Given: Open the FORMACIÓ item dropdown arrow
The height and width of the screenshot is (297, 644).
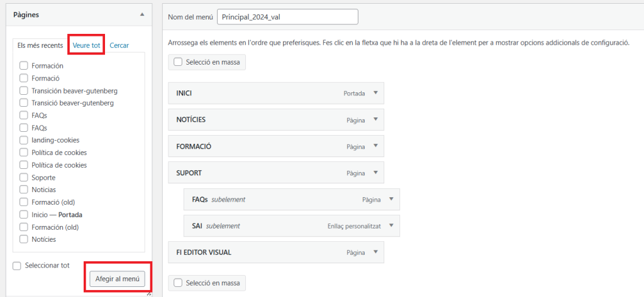Looking at the screenshot, I should coord(375,146).
